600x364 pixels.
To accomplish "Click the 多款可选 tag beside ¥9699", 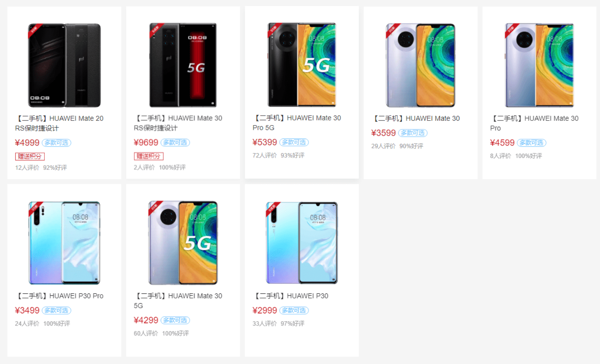I will click(175, 142).
